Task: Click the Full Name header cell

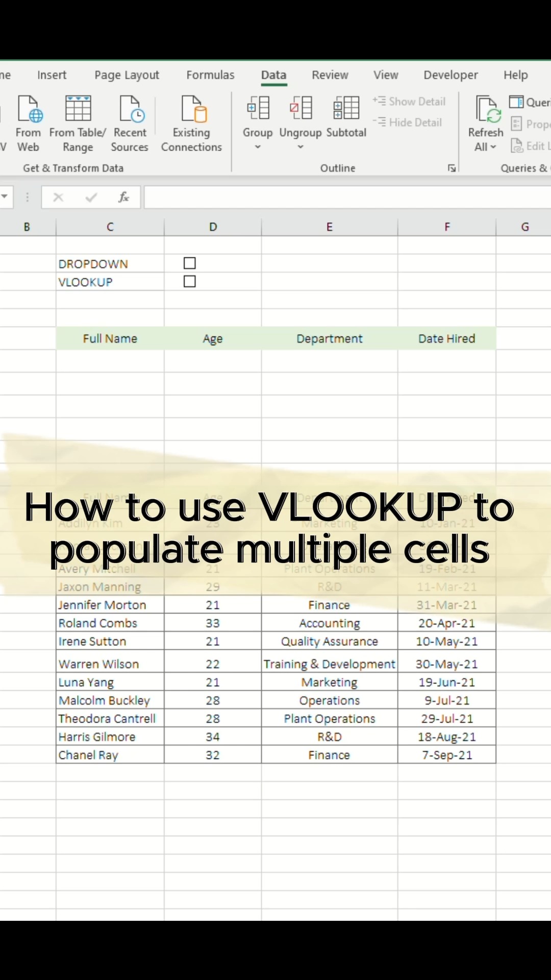Action: coord(110,338)
